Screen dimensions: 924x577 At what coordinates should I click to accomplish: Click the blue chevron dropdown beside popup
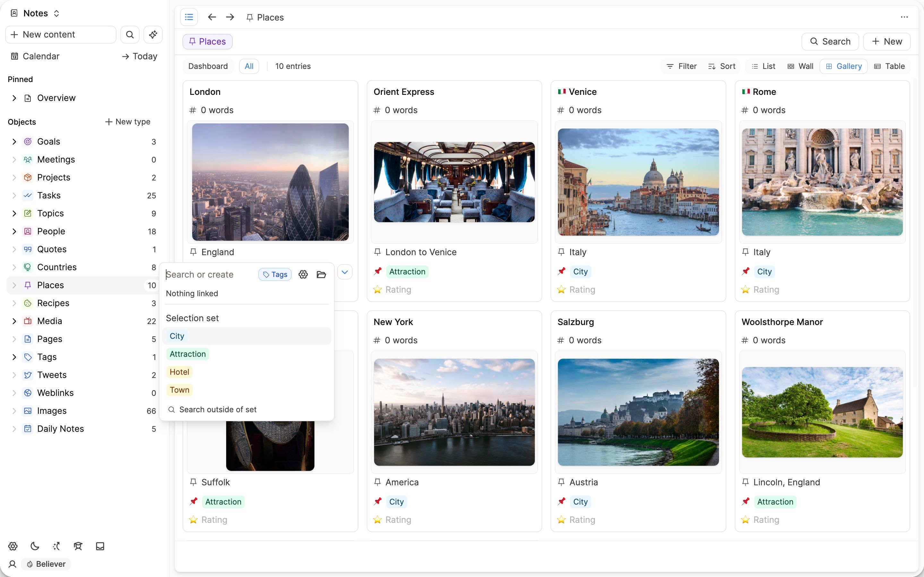(345, 272)
